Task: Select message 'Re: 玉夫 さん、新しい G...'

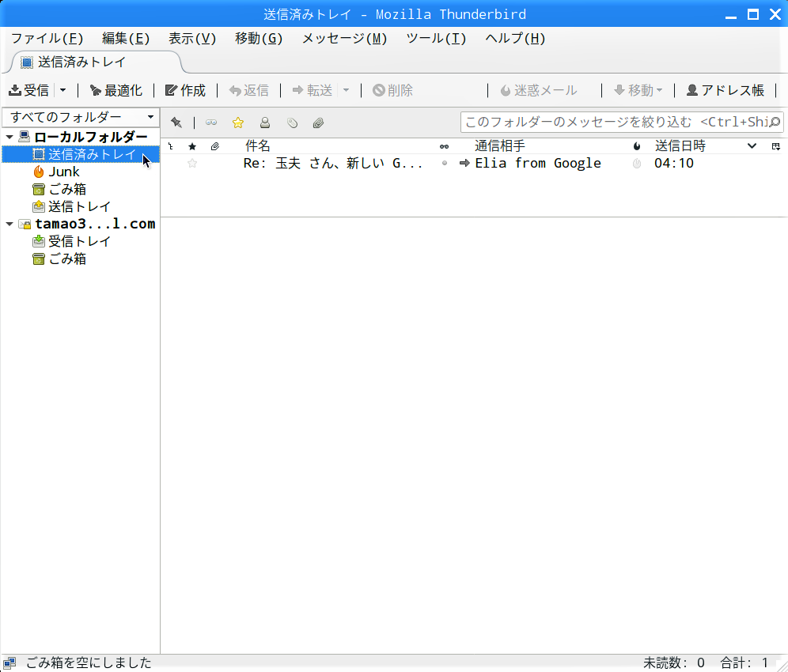Action: (x=333, y=163)
